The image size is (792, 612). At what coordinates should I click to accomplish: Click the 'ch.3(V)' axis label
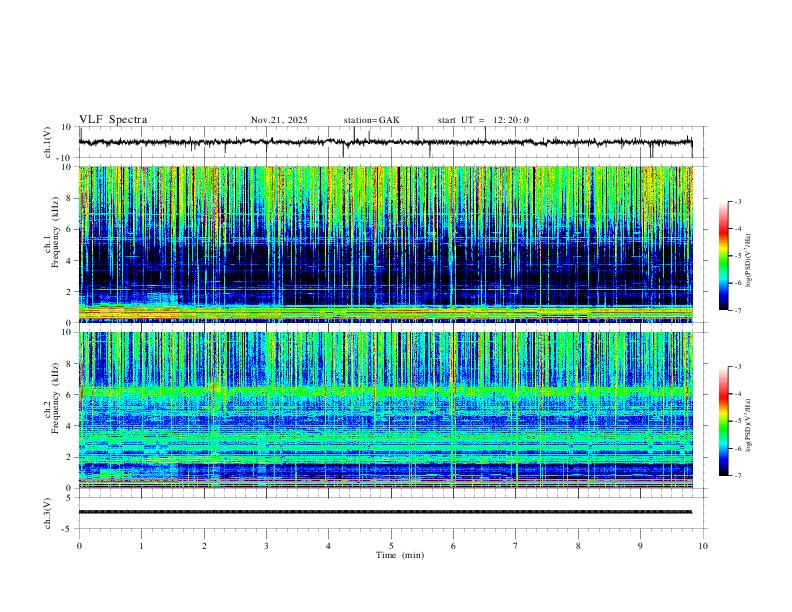click(48, 513)
